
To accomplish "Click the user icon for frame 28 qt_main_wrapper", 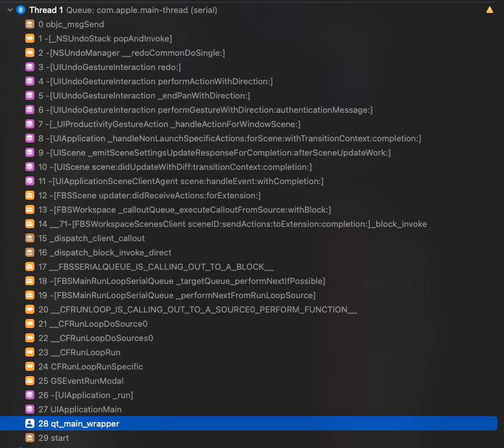I will click(x=30, y=423).
